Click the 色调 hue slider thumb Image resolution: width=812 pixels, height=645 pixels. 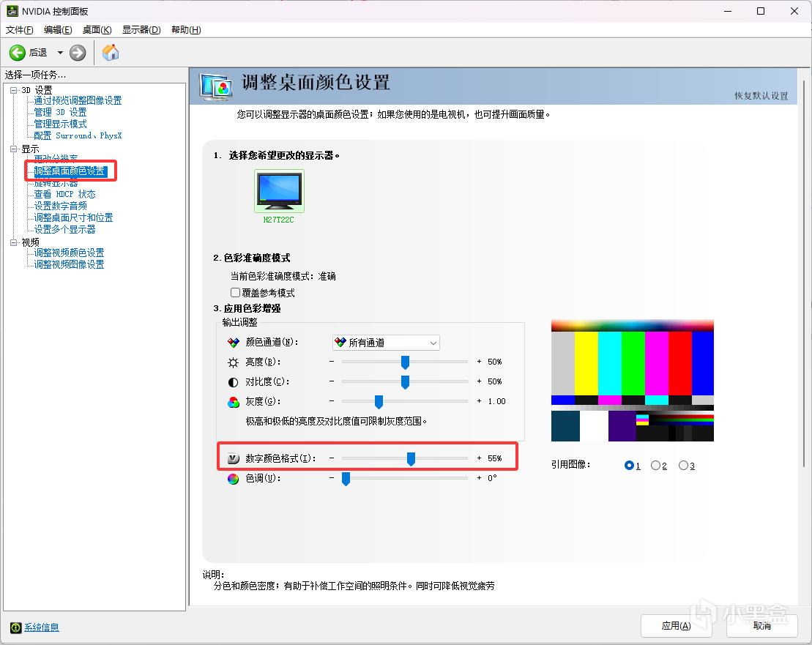click(x=346, y=479)
